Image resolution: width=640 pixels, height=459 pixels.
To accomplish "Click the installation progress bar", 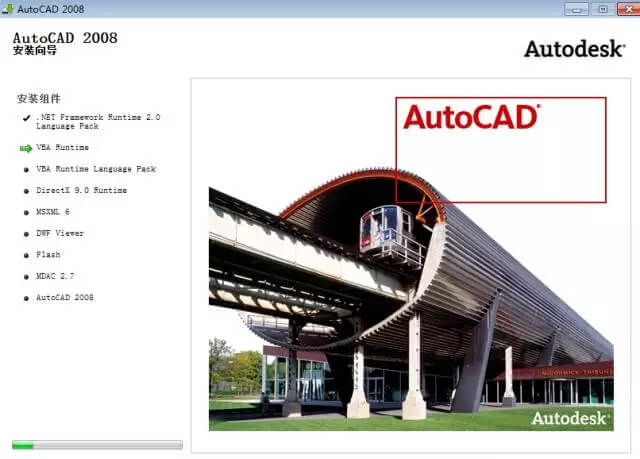I will pos(97,445).
